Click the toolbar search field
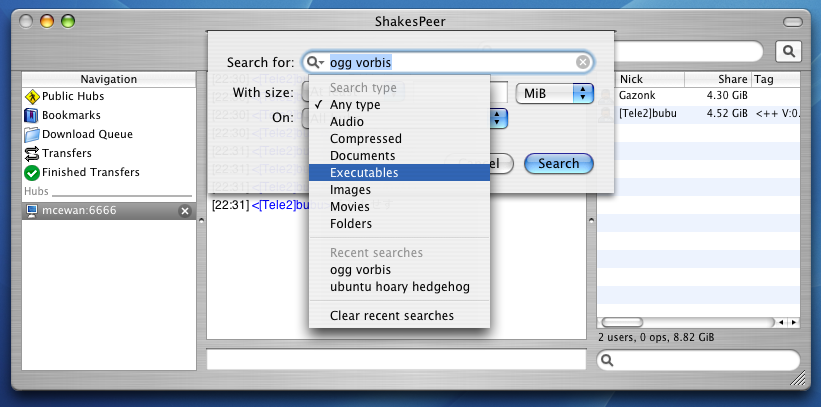Viewport: 821px width, 407px height. tap(689, 51)
